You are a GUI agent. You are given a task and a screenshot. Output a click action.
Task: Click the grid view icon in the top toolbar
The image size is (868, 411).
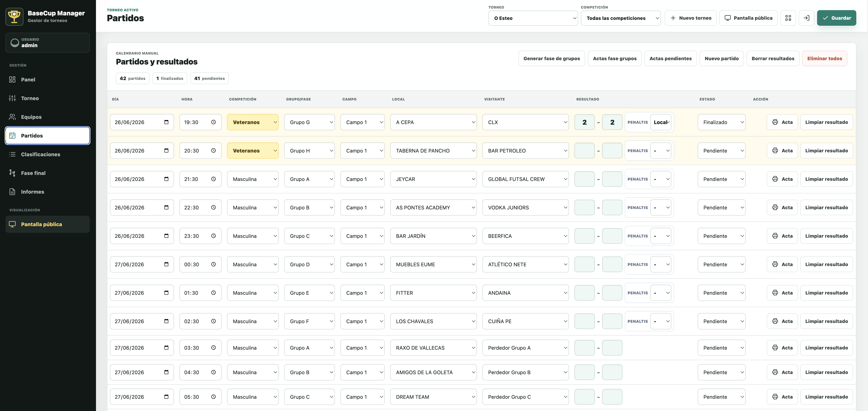[x=788, y=18]
